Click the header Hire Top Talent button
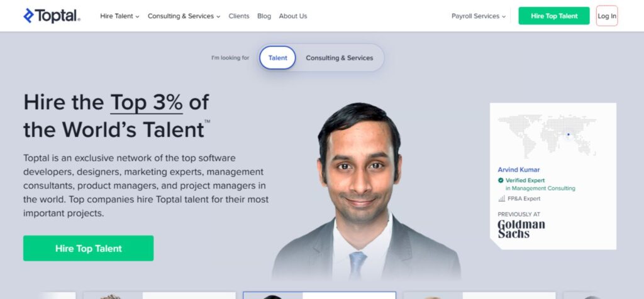 pyautogui.click(x=554, y=16)
